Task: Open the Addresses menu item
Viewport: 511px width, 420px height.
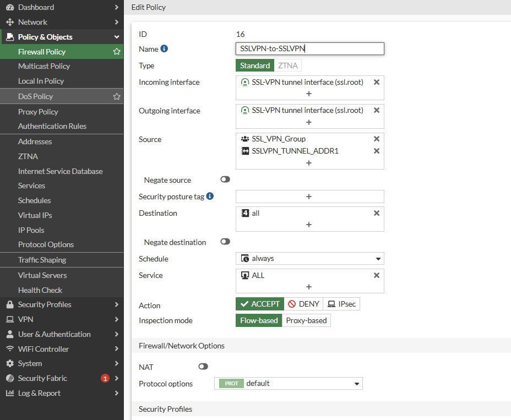Action: pos(35,141)
